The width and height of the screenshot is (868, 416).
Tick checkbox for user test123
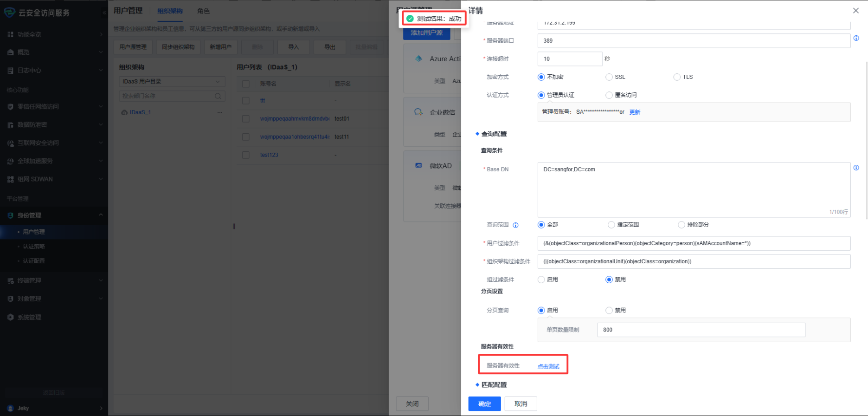coord(246,155)
